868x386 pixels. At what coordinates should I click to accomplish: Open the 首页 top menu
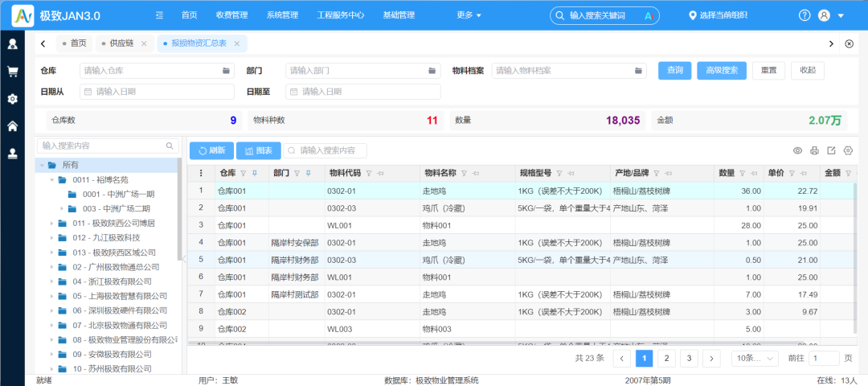point(189,15)
